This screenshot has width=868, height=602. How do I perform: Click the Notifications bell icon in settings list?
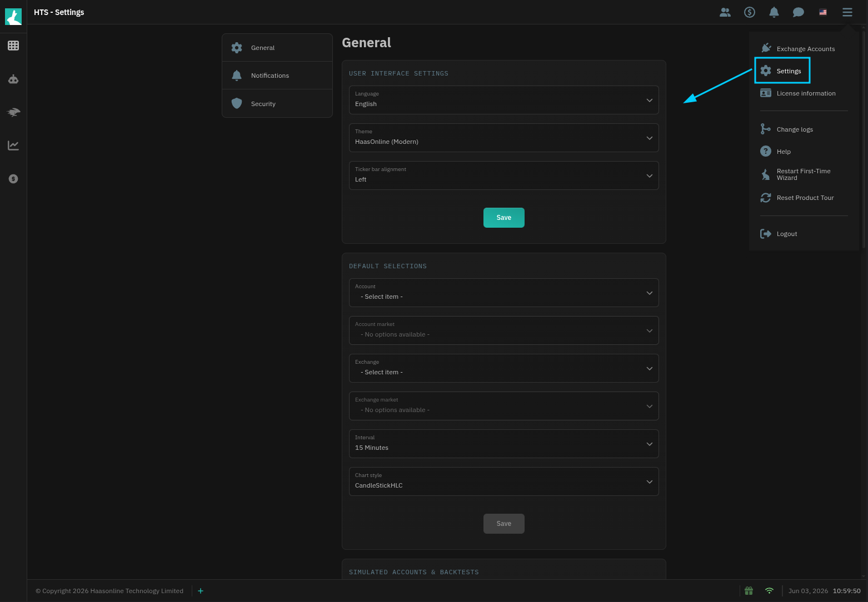(x=237, y=76)
